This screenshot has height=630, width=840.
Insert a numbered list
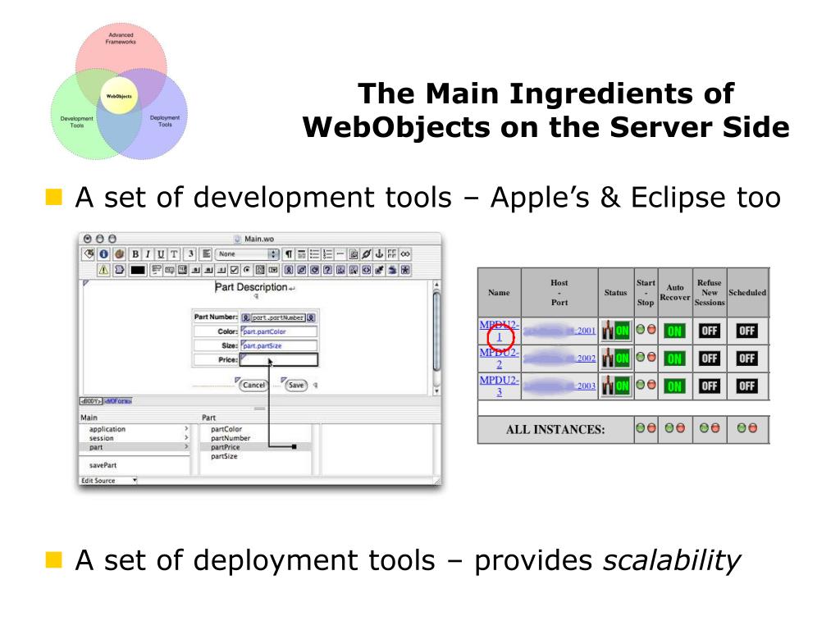click(x=328, y=254)
